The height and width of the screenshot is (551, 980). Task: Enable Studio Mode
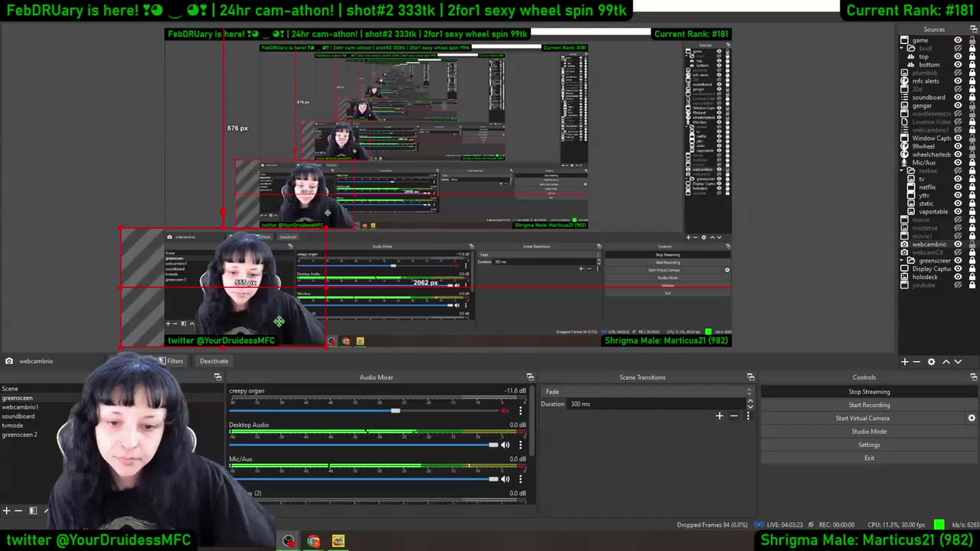(869, 432)
